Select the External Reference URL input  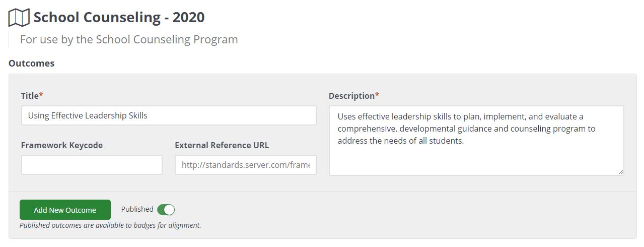point(245,165)
